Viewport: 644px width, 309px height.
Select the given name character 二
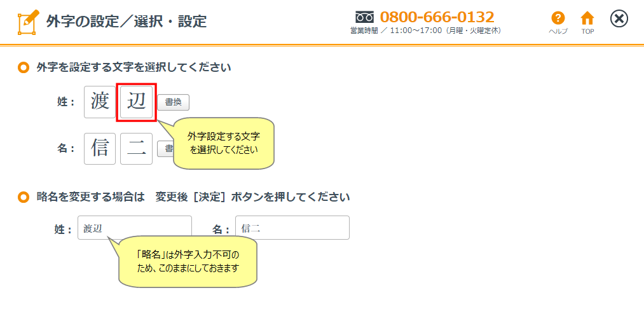pyautogui.click(x=136, y=149)
